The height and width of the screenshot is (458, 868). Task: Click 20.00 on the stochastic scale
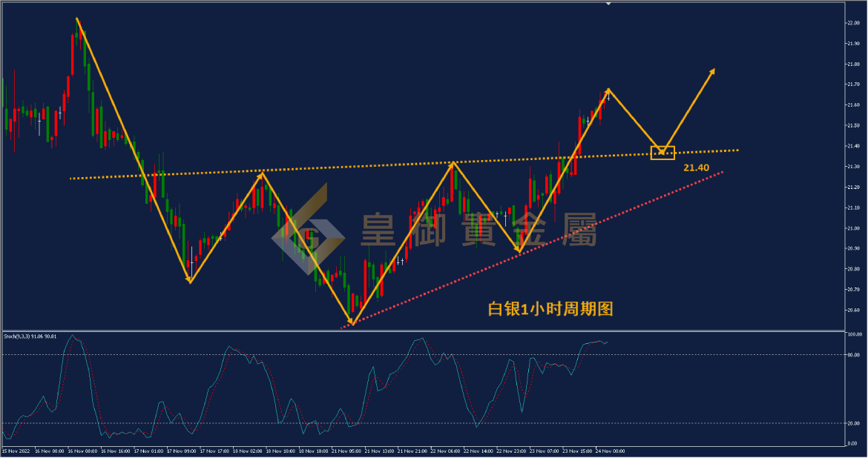point(854,424)
